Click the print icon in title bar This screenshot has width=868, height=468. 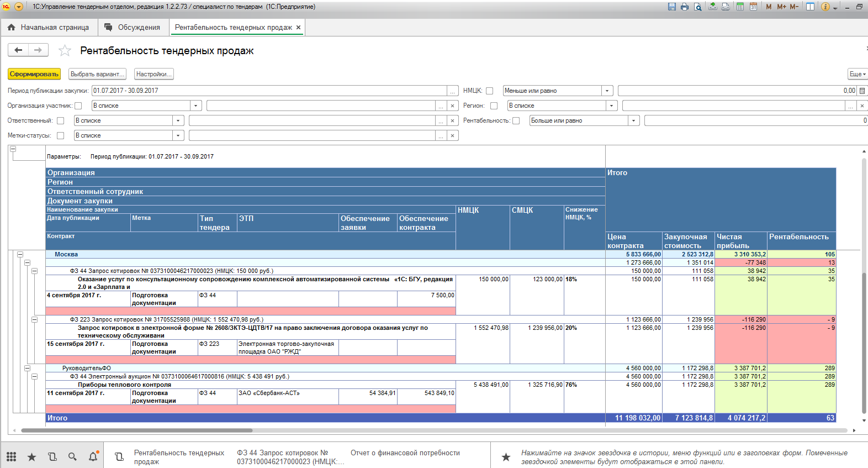(685, 7)
